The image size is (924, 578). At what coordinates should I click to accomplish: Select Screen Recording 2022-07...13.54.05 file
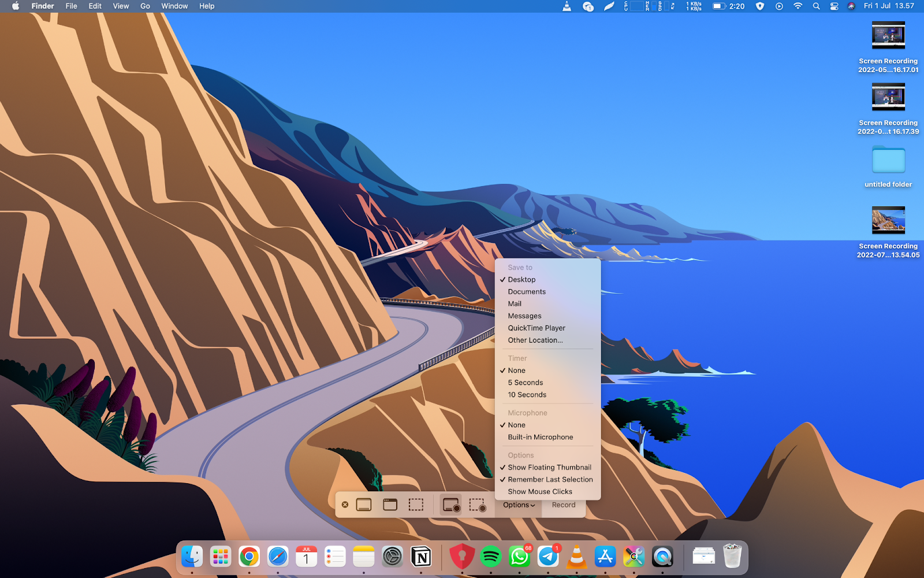888,232
